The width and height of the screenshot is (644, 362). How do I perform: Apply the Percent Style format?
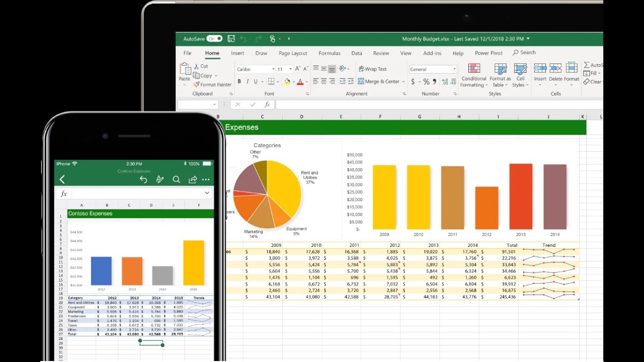pyautogui.click(x=426, y=81)
